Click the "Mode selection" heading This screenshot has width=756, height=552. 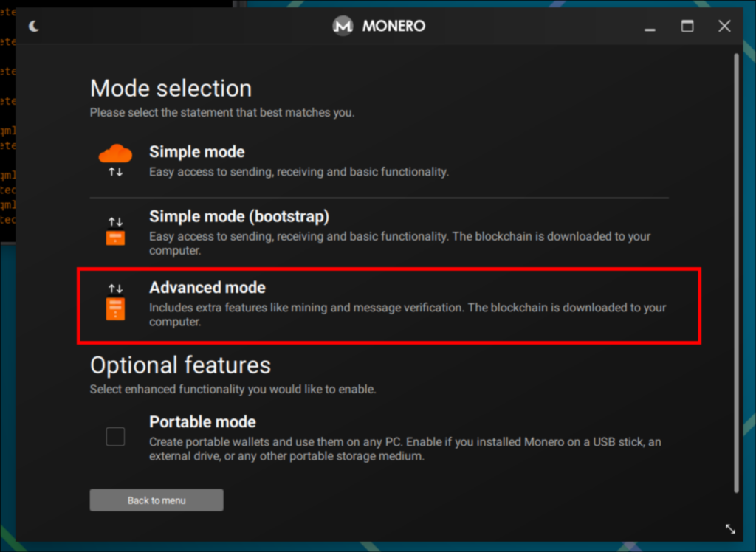tap(171, 88)
